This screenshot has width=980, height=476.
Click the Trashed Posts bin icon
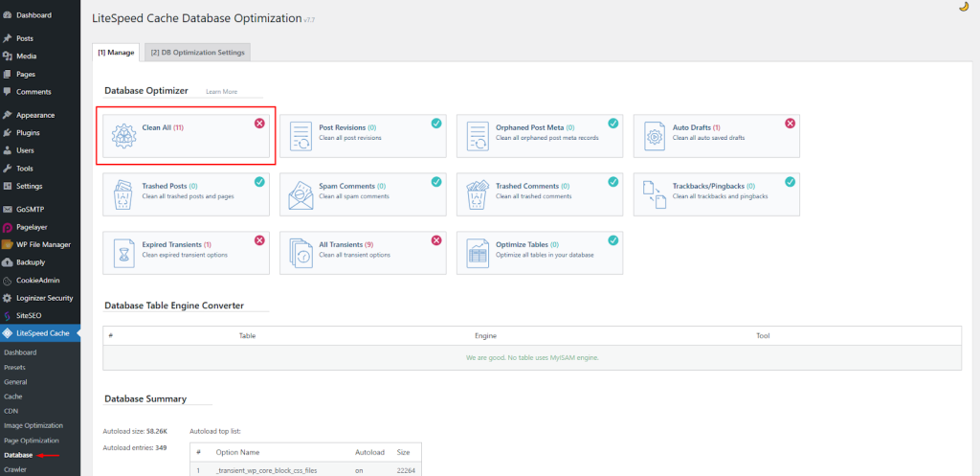(124, 194)
